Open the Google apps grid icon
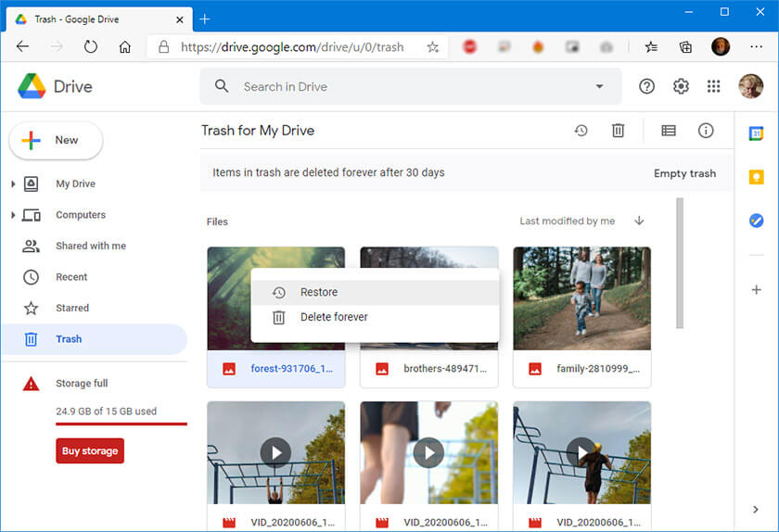 [713, 86]
